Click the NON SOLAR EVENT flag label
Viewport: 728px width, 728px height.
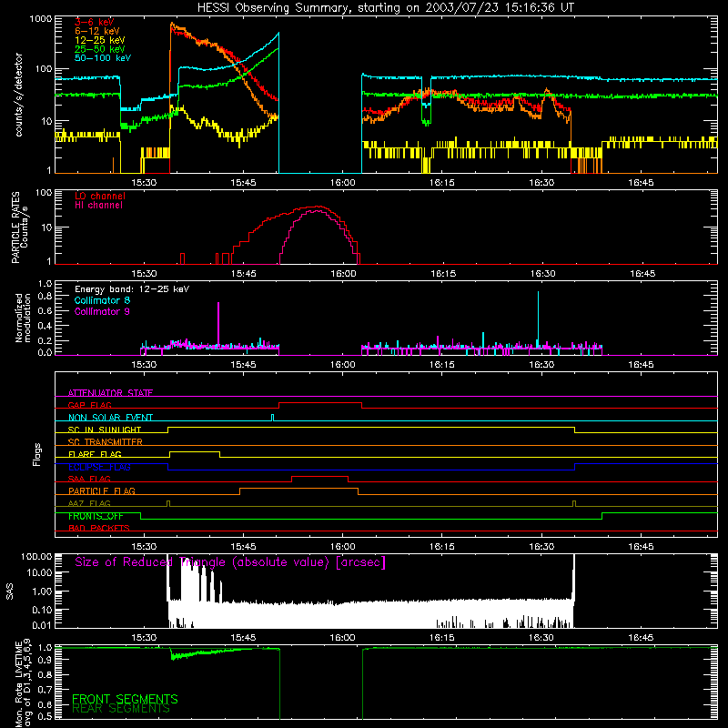pos(110,418)
